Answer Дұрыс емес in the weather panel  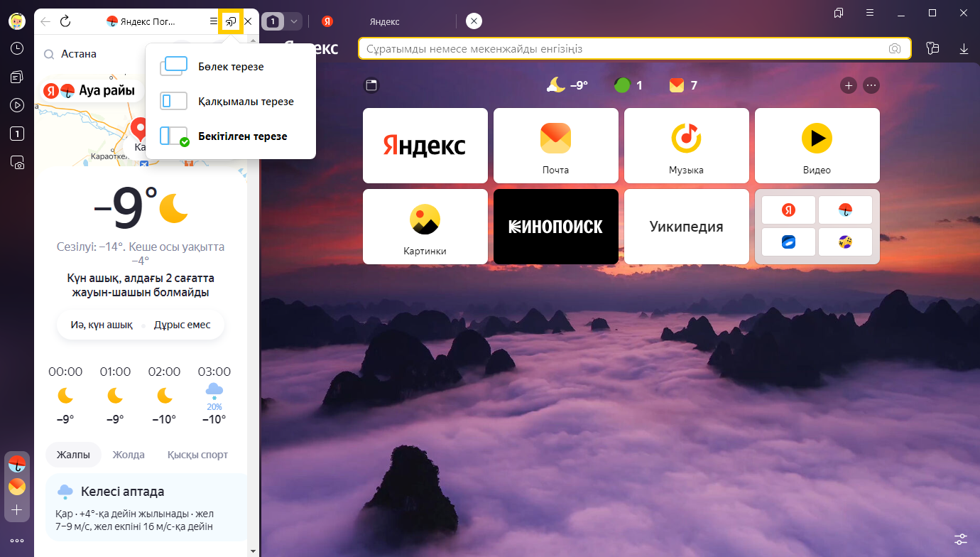(x=182, y=325)
